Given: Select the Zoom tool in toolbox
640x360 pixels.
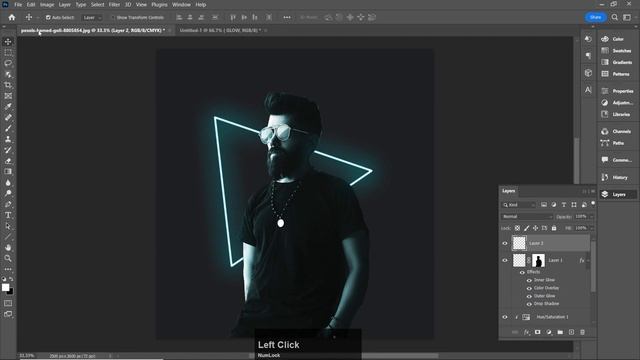Looking at the screenshot, I should click(8, 258).
